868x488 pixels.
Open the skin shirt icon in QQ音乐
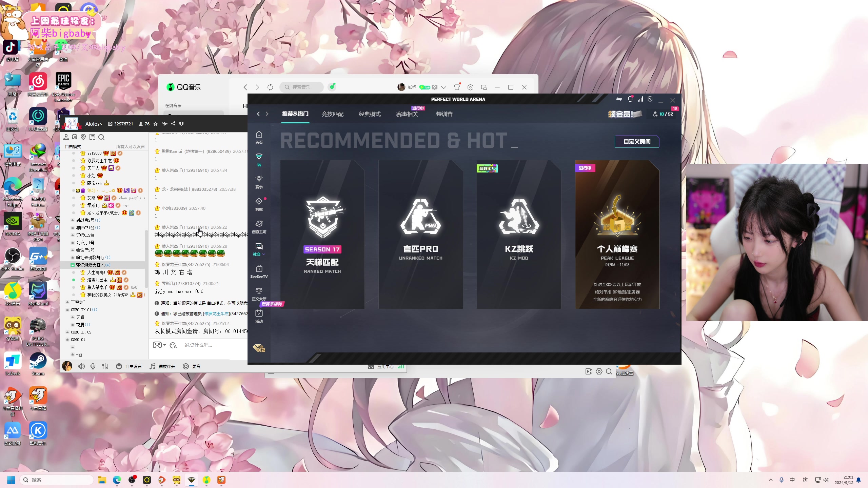click(x=457, y=87)
